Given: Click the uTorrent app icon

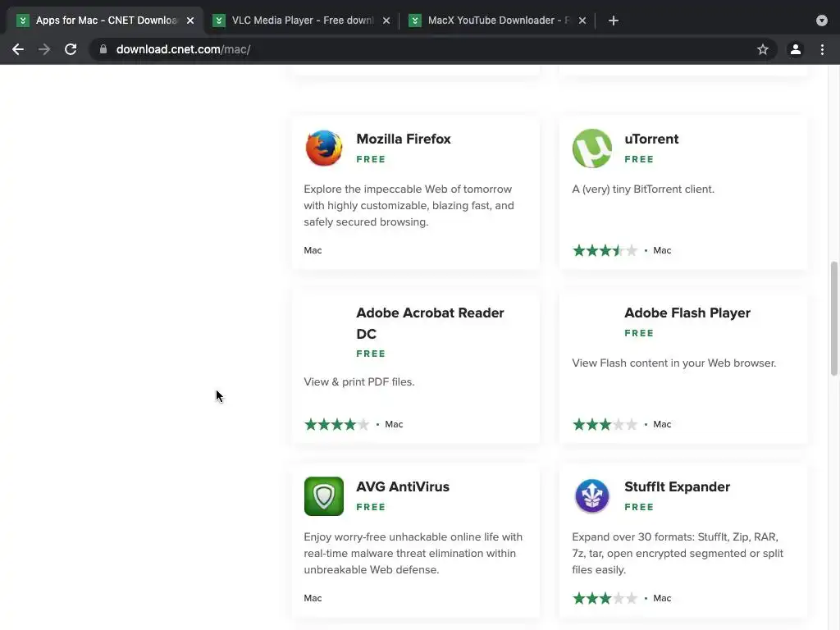Looking at the screenshot, I should (592, 148).
